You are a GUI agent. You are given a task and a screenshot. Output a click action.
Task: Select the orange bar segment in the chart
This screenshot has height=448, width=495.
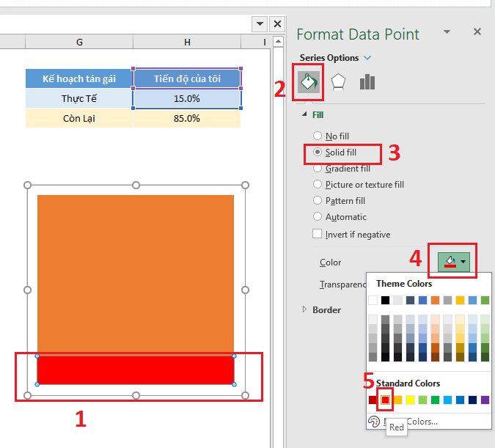pos(136,273)
